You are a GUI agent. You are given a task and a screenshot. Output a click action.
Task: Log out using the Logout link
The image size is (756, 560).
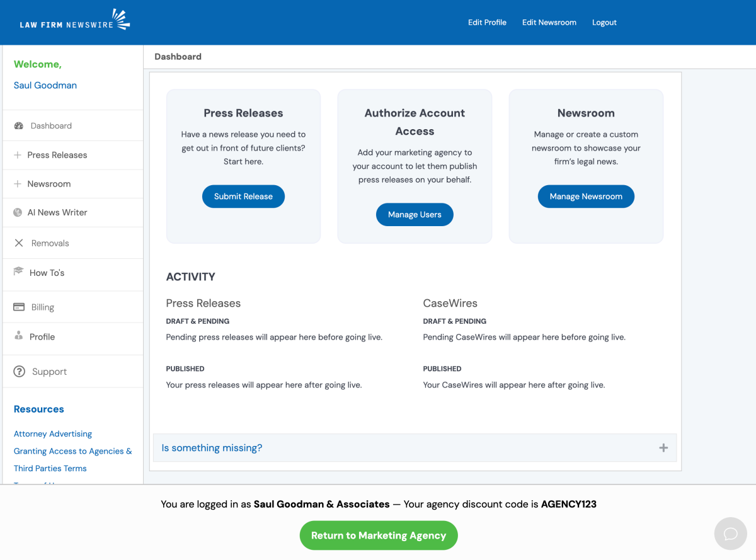(604, 23)
